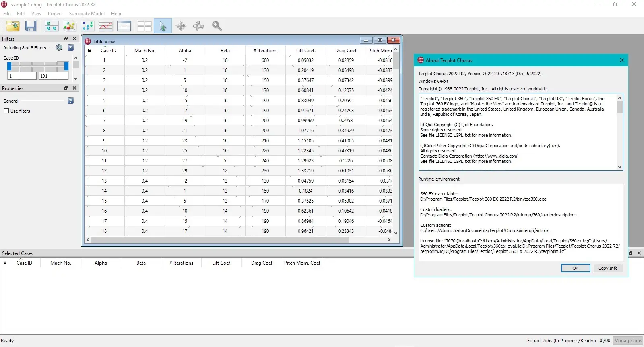Image resolution: width=644 pixels, height=347 pixels.
Task: Minimize the Table View window
Action: coord(366,40)
